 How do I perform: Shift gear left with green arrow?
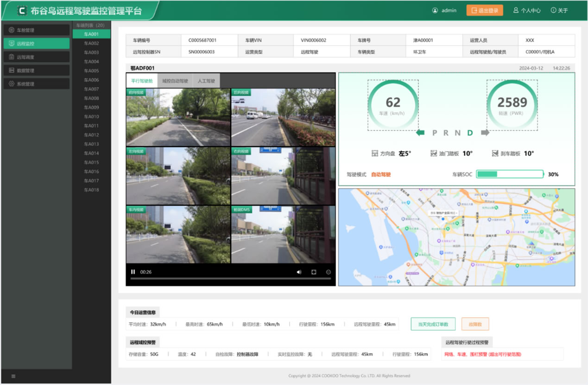pyautogui.click(x=420, y=133)
